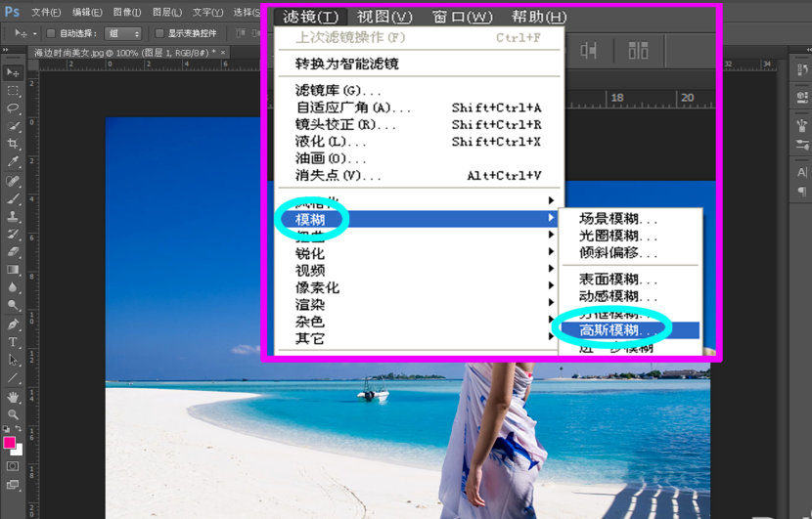This screenshot has width=812, height=519.
Task: Select the Eraser tool
Action: (13, 251)
